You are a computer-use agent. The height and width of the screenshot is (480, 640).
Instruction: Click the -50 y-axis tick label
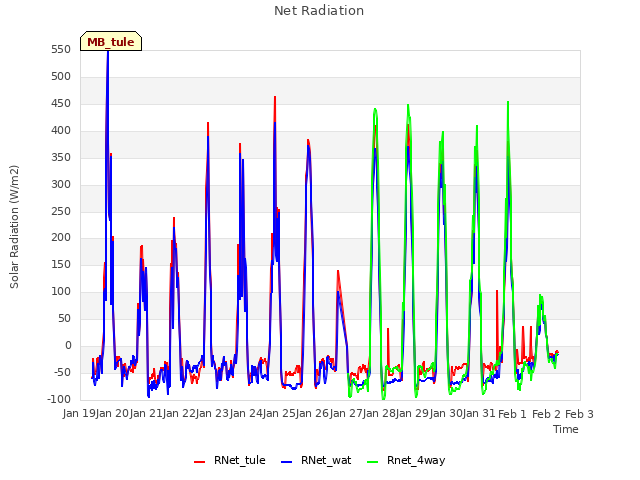(x=61, y=372)
